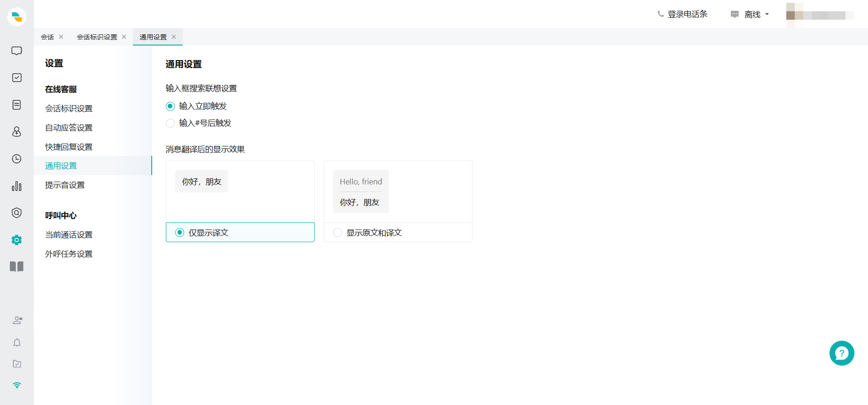Viewport: 868px width, 405px height.
Task: Click 登录电话条 link in header
Action: click(683, 15)
